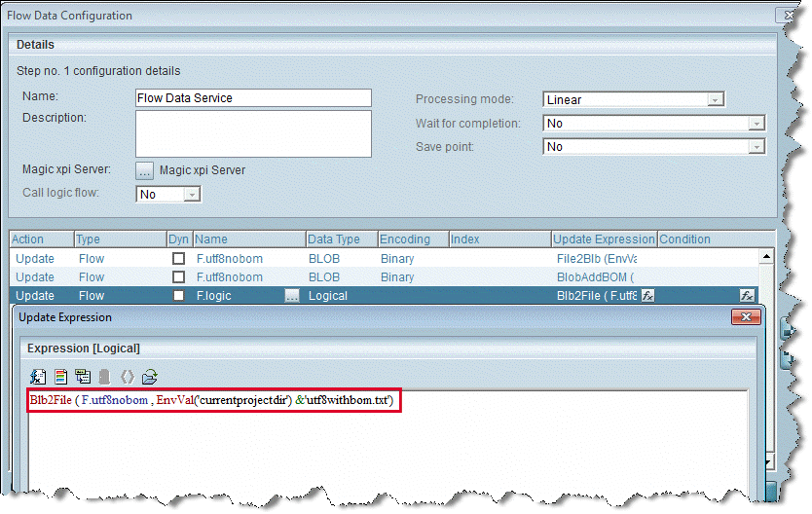
Task: Click the Dyn column header
Action: pyautogui.click(x=179, y=239)
